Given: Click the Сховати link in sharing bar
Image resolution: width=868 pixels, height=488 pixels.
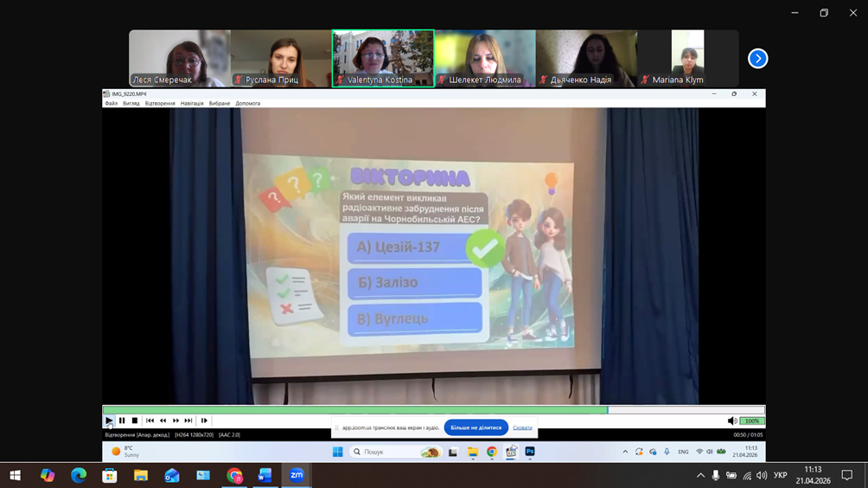Looking at the screenshot, I should pos(522,427).
